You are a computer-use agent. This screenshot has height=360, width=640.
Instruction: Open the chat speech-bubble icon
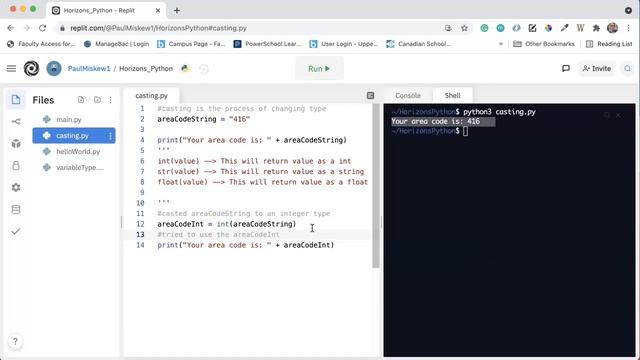click(566, 69)
